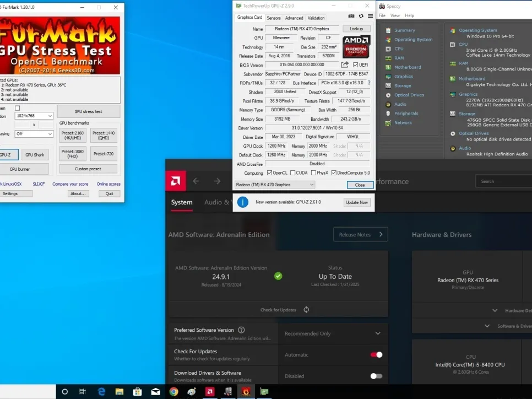The width and height of the screenshot is (532, 399).
Task: Click Speccy Audio sidebar icon
Action: (x=388, y=104)
